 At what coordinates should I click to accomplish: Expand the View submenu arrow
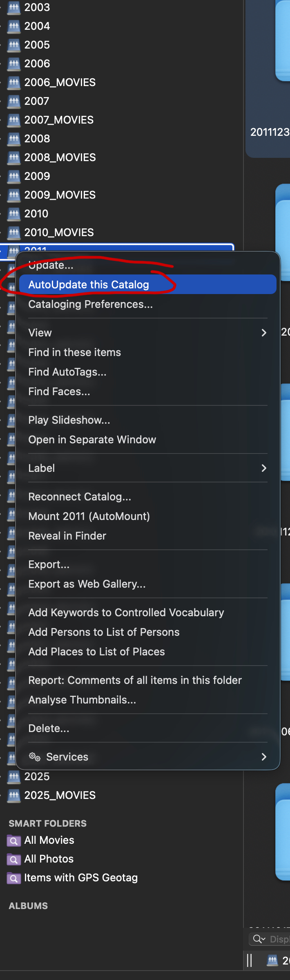pyautogui.click(x=264, y=333)
